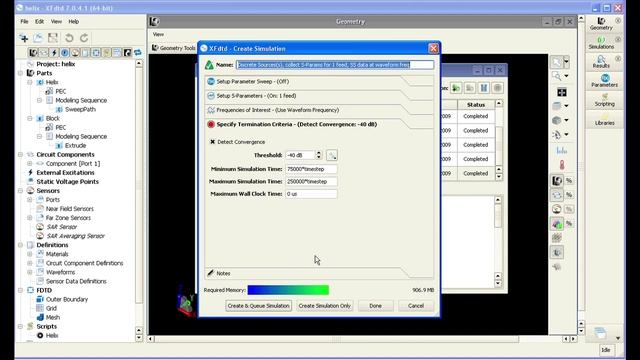The image size is (640, 360).
Task: Collapse the Parts tree node
Action: click(x=20, y=73)
